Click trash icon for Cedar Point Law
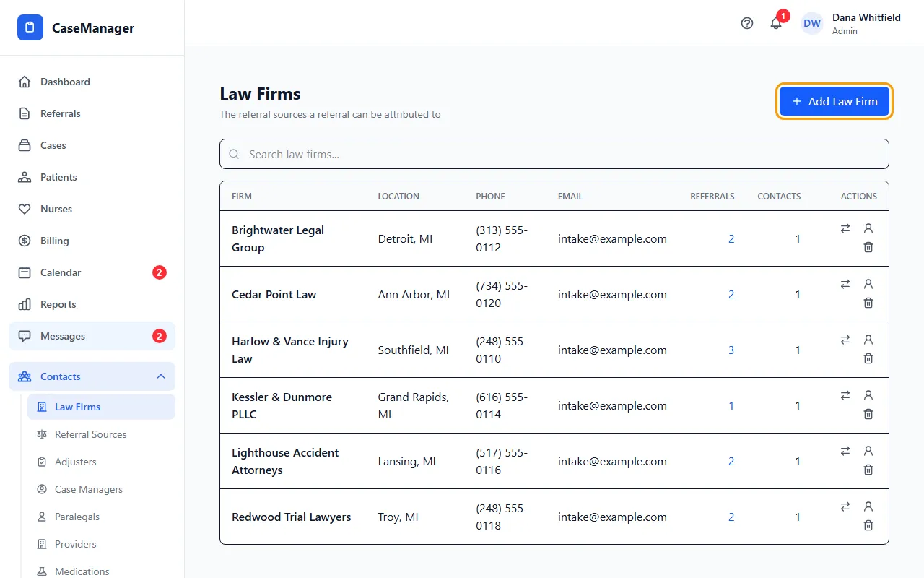 click(x=868, y=303)
